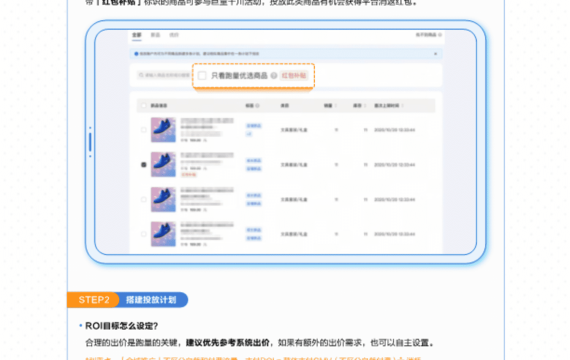This screenshot has height=360, width=570.
Task: Open the 新品 tab next to 全部
Action: point(155,35)
